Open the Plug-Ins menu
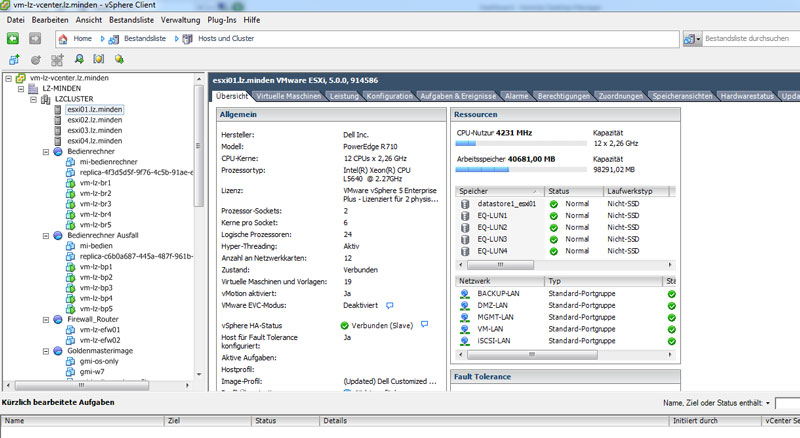The width and height of the screenshot is (800, 438). pyautogui.click(x=222, y=20)
